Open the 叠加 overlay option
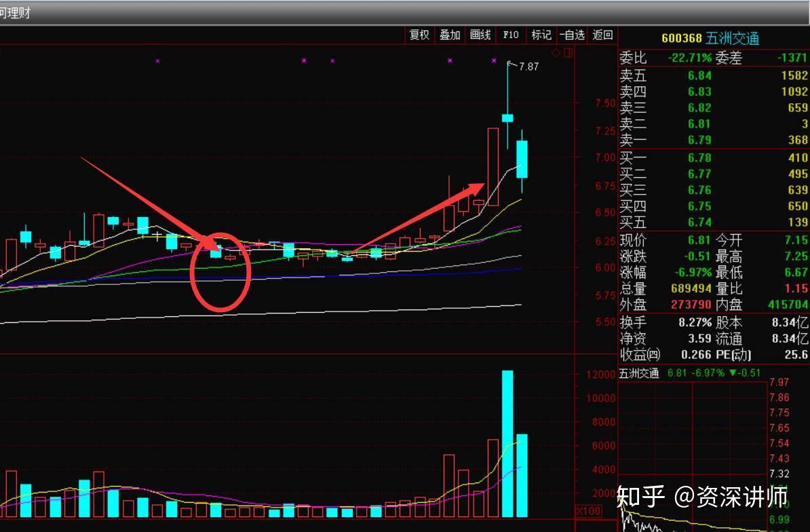Screen dimensions: 810x532 point(449,35)
